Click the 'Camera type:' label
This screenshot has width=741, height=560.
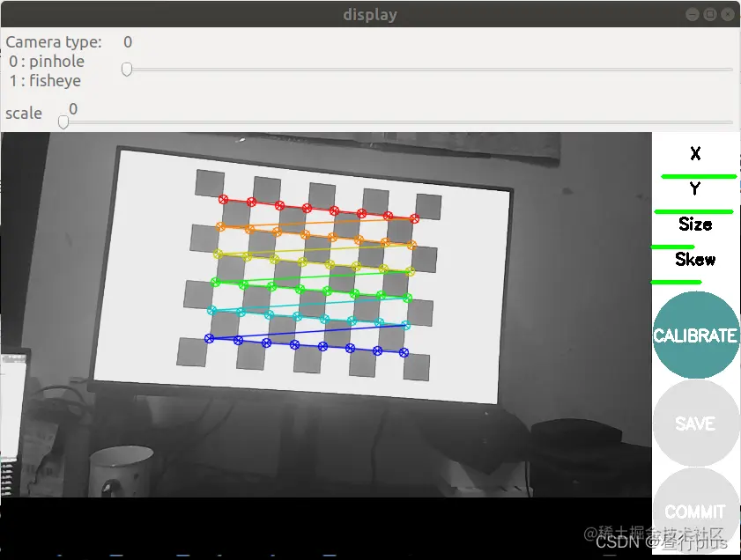(x=54, y=42)
